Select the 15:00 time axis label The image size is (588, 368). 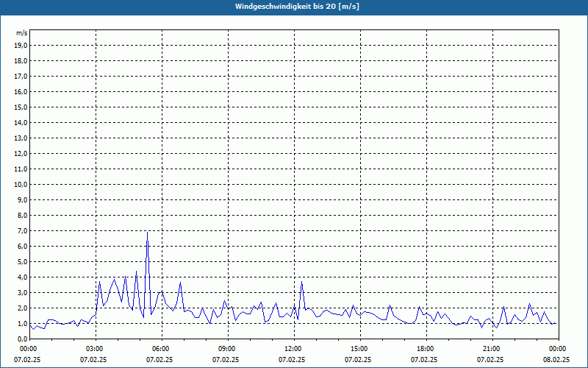click(359, 348)
